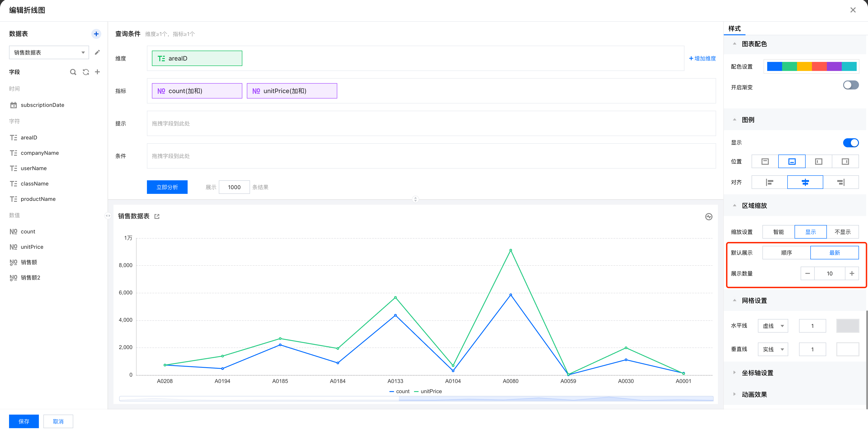The width and height of the screenshot is (868, 432).
Task: Click the blue add data table plus icon
Action: 96,34
